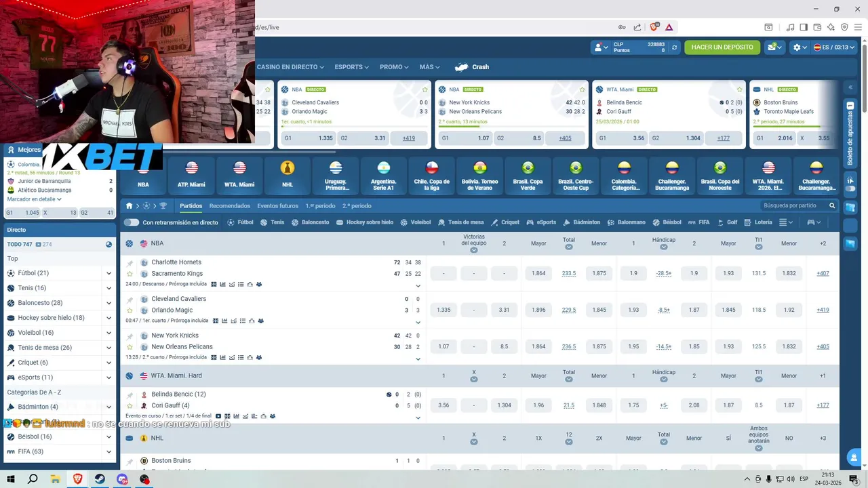Screen dimensions: 868x488
Task: Click the Brave Rewards triangle icon
Action: coord(669,27)
